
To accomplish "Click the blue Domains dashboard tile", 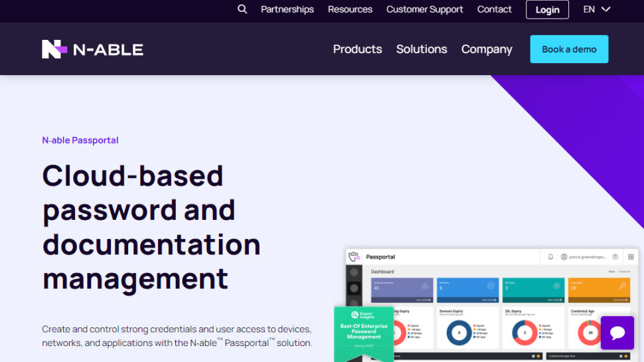I will pos(467,290).
